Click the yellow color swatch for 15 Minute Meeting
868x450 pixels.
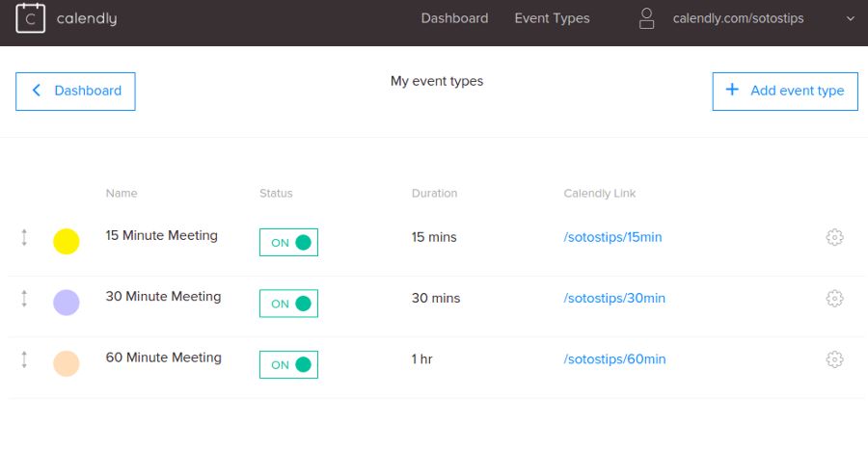[x=67, y=242]
